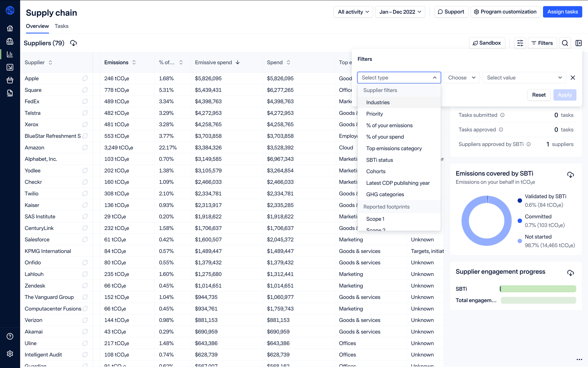Viewport: 588px width, 368px height.
Task: Open the Select value dropdown
Action: tap(524, 78)
